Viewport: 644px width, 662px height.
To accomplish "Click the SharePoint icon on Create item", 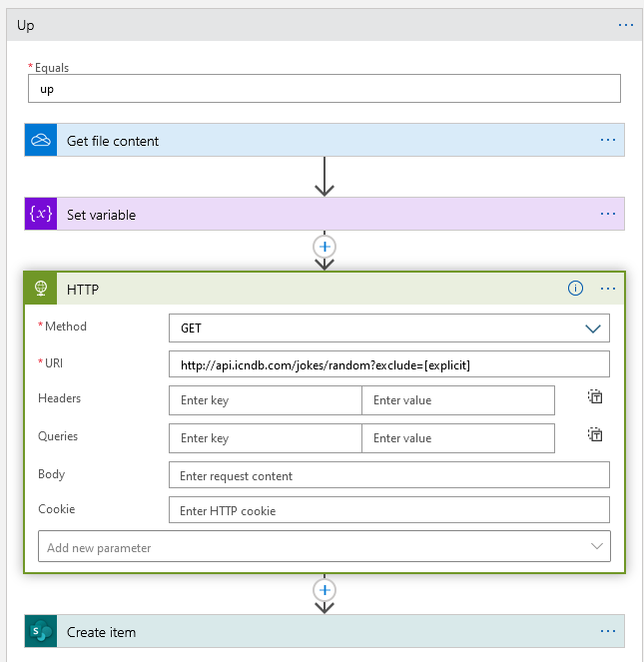I will pyautogui.click(x=41, y=632).
